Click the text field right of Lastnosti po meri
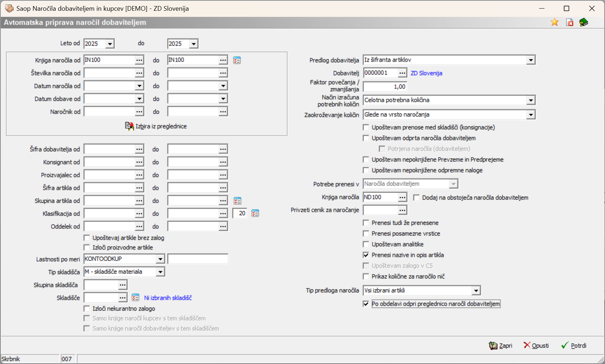This screenshot has height=364, width=605. (x=198, y=259)
